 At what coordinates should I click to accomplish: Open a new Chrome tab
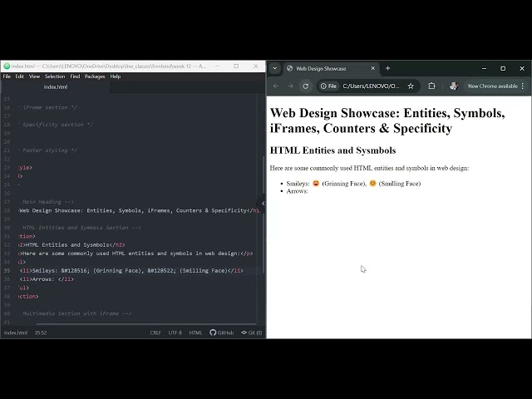pos(388,68)
